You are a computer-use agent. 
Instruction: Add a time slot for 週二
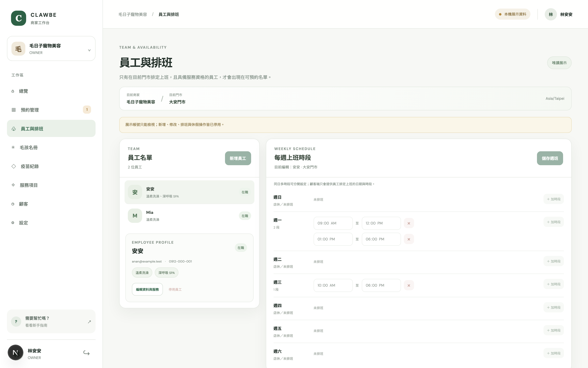click(x=553, y=261)
